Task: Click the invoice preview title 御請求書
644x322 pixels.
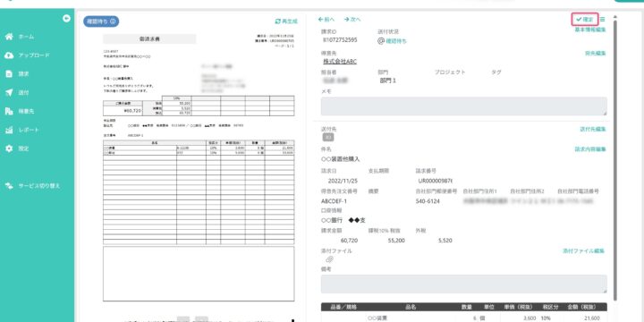Action: pos(149,39)
